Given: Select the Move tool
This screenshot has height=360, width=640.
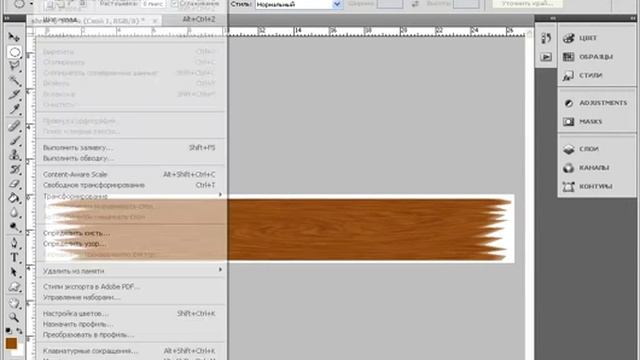Looking at the screenshot, I should tap(14, 38).
